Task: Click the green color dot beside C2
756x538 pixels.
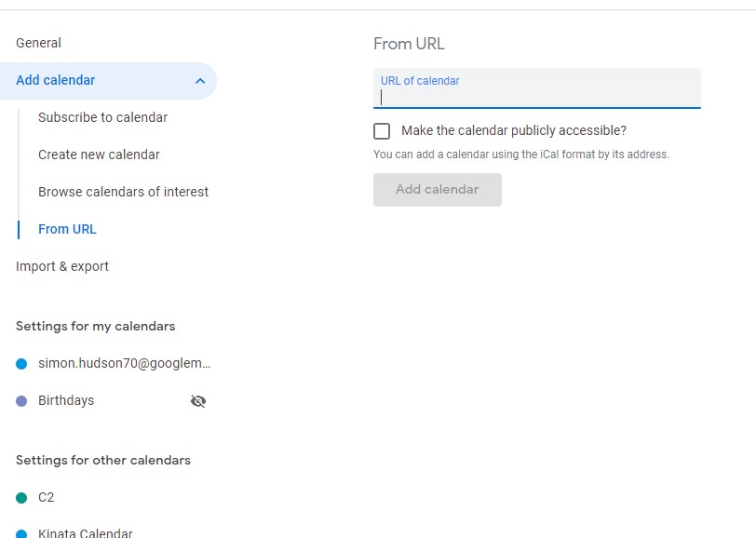Action: [21, 498]
